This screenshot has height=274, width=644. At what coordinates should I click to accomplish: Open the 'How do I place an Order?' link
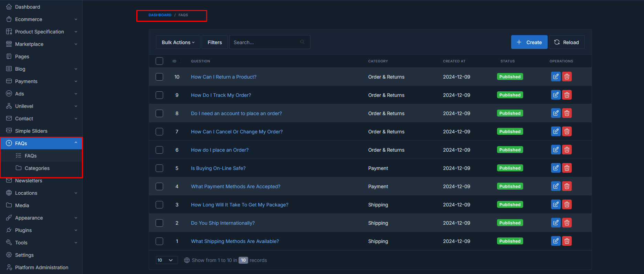pyautogui.click(x=220, y=150)
